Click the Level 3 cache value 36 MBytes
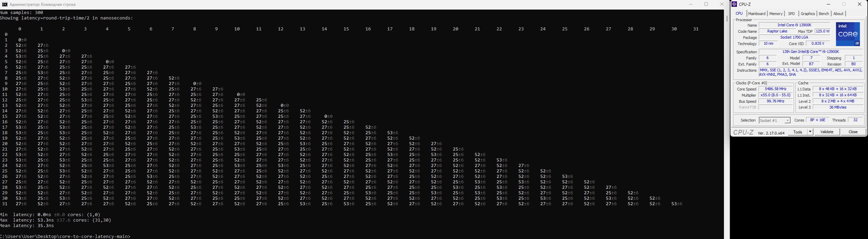Image resolution: width=868 pixels, height=239 pixels. pyautogui.click(x=838, y=107)
